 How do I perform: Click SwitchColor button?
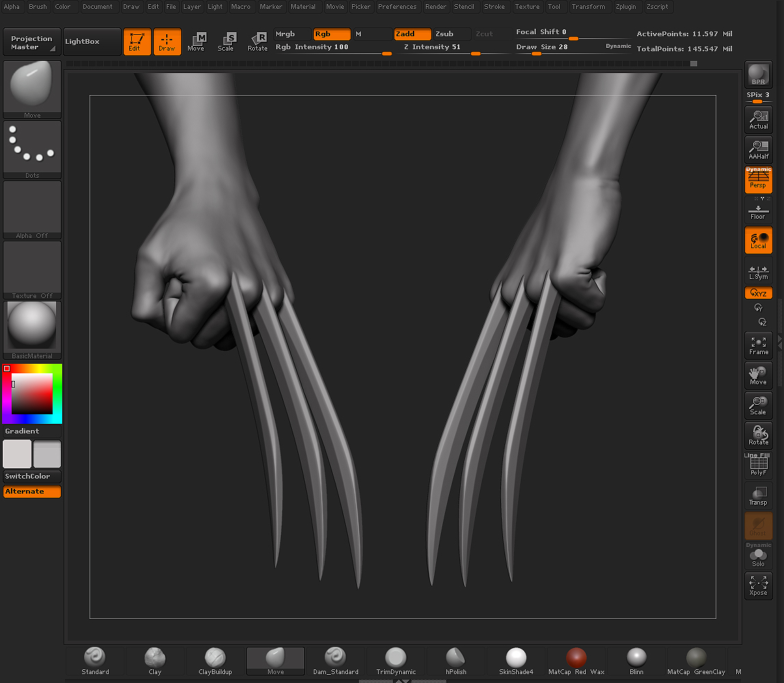coord(32,476)
